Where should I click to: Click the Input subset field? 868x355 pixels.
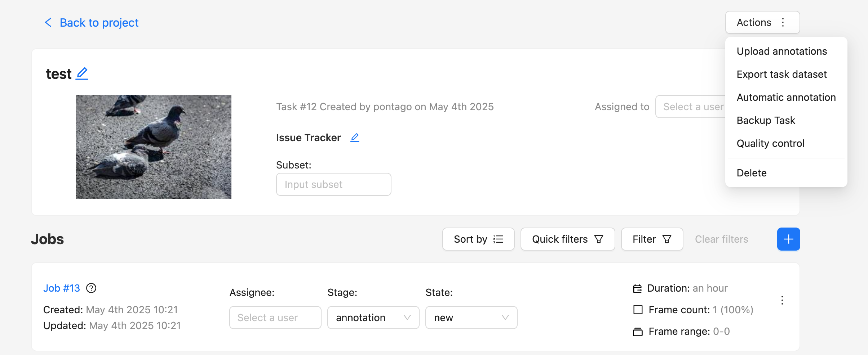pos(333,184)
